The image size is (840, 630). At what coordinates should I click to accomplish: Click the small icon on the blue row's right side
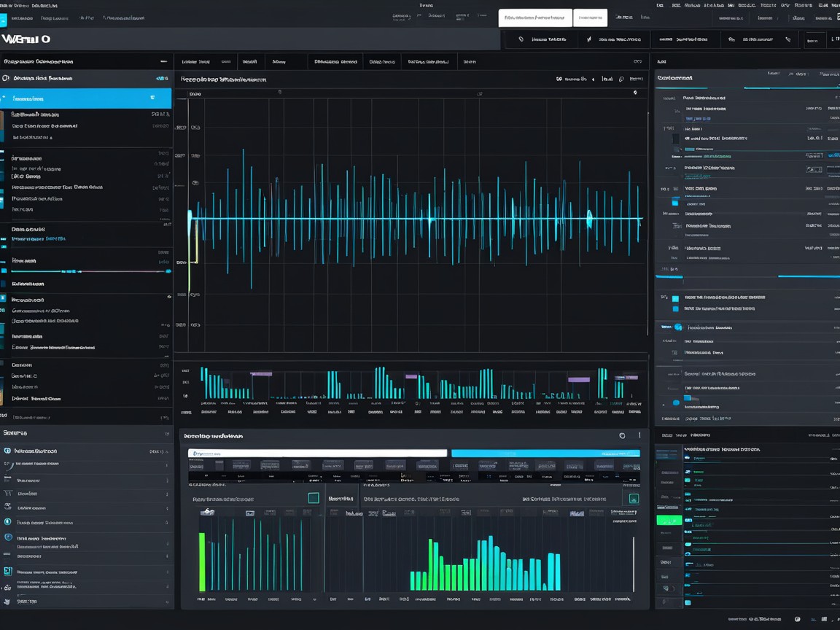(152, 98)
